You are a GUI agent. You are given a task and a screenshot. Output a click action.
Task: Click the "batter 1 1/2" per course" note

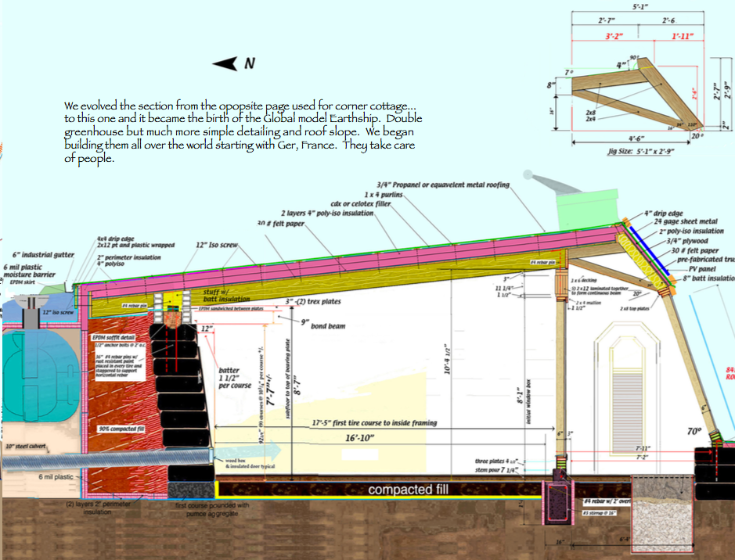point(235,380)
